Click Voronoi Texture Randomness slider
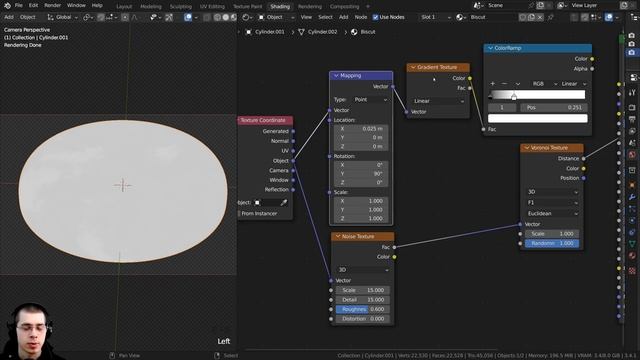 [x=552, y=243]
